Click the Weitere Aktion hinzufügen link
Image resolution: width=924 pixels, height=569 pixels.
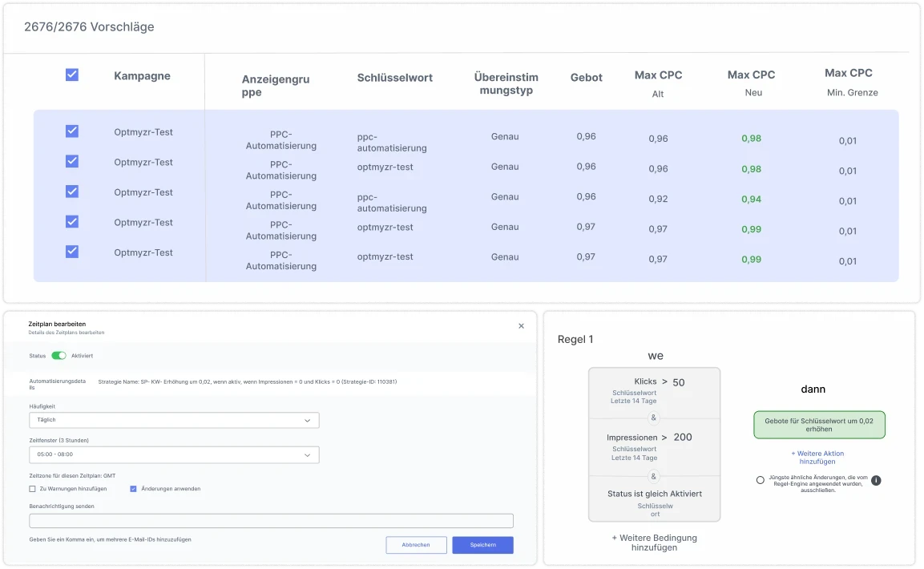[817, 457]
